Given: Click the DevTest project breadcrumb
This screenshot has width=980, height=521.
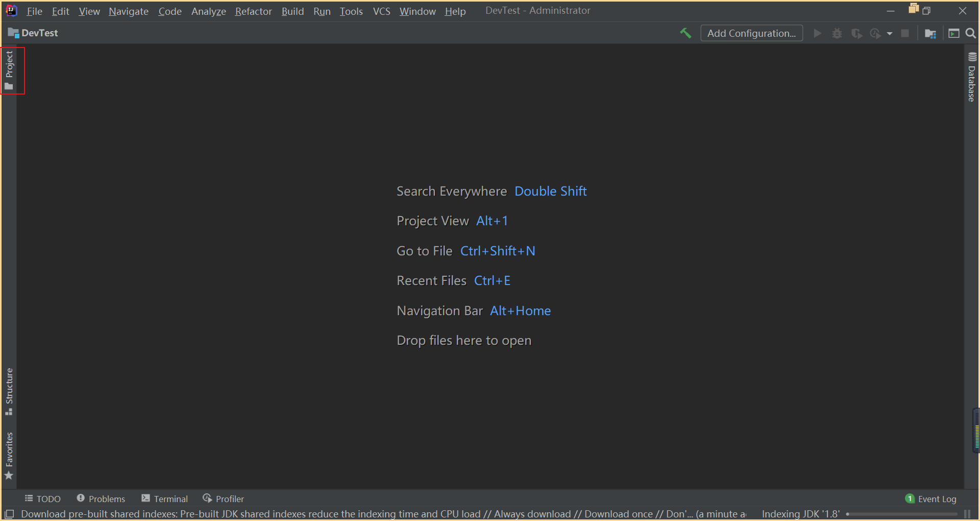Looking at the screenshot, I should (x=33, y=33).
